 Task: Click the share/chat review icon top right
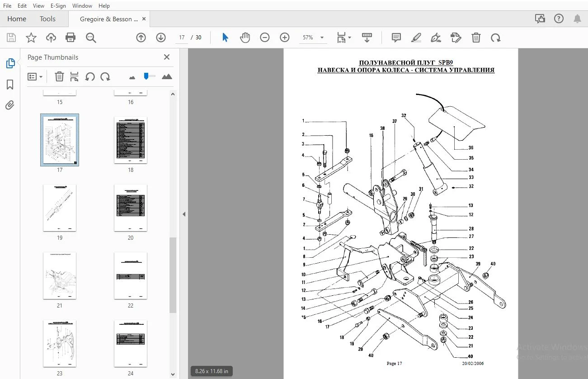coord(540,19)
